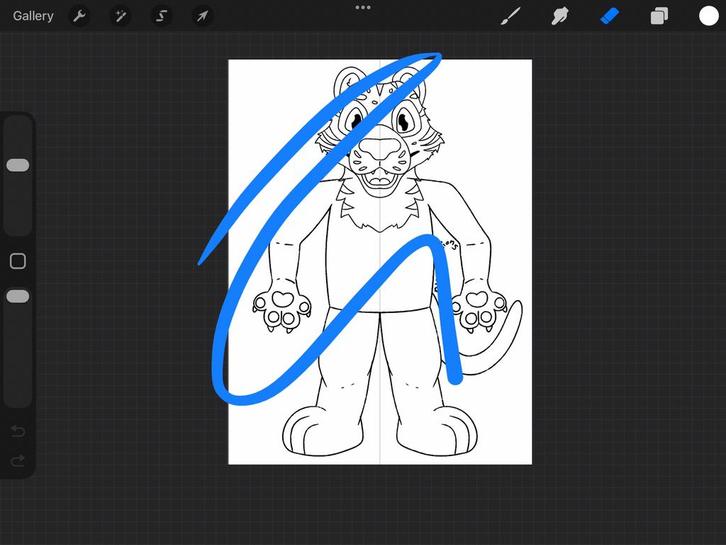Tap the dark background outside canvas
The image size is (726, 545).
coord(620,300)
